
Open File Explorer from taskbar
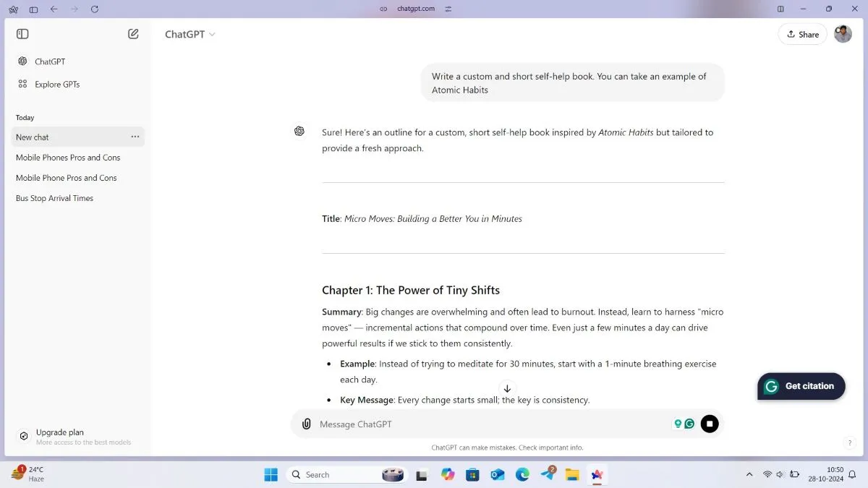[572, 475]
